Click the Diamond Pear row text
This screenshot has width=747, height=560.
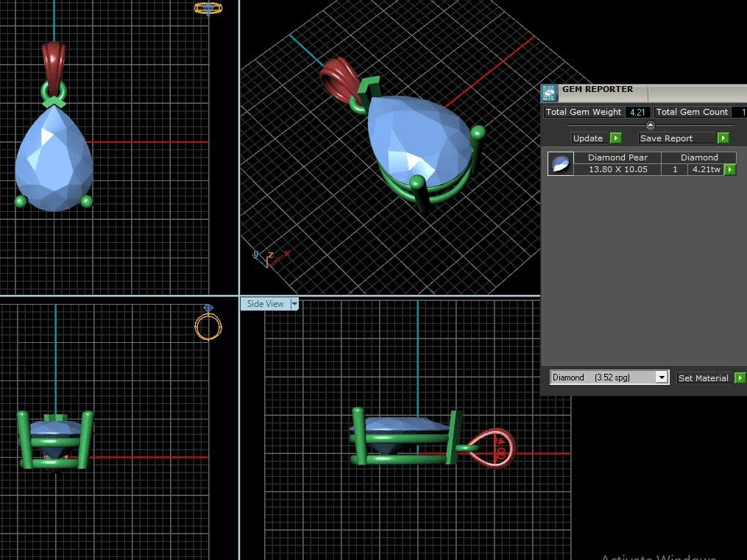coord(617,157)
